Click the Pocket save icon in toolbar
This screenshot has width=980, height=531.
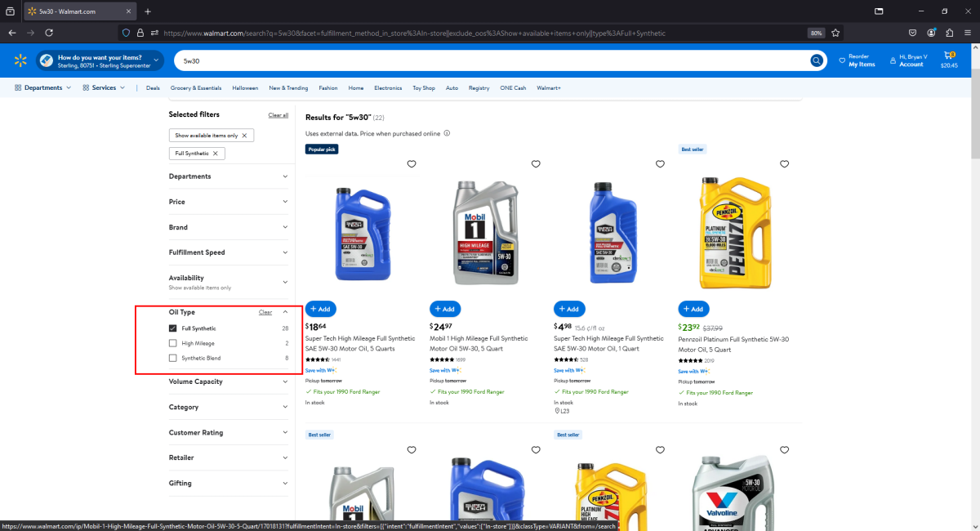[x=912, y=33]
